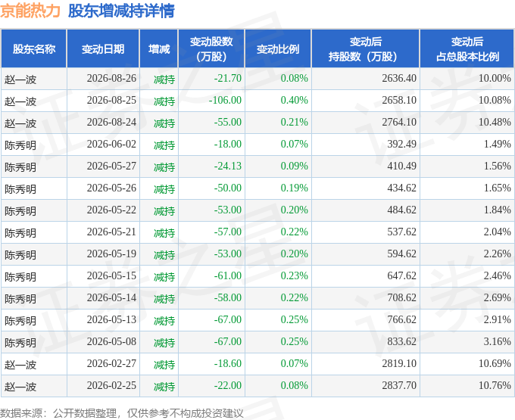Viewport: 515px width, 420px height.
Task: Select the 2819.10 holdings cell
Action: click(x=399, y=364)
